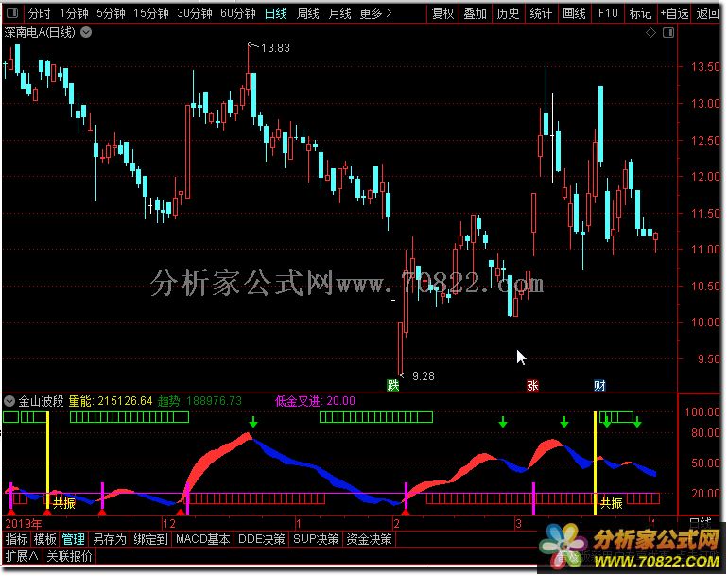Viewport: 728px width, 576px height.
Task: Expand the 扩展 panel
Action: coord(22,556)
